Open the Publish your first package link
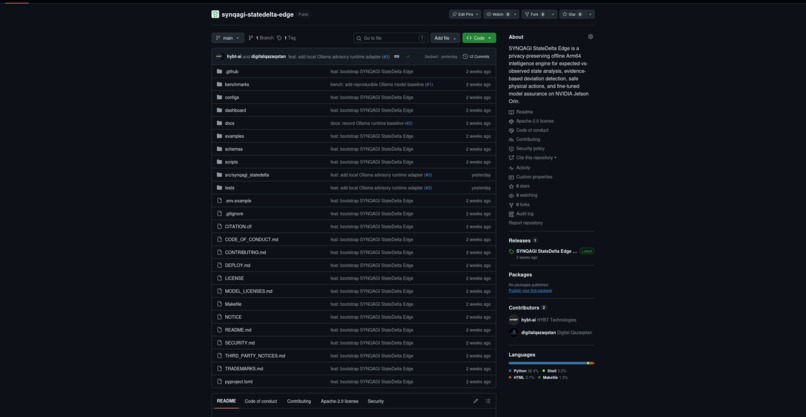This screenshot has width=806, height=417. pos(530,291)
